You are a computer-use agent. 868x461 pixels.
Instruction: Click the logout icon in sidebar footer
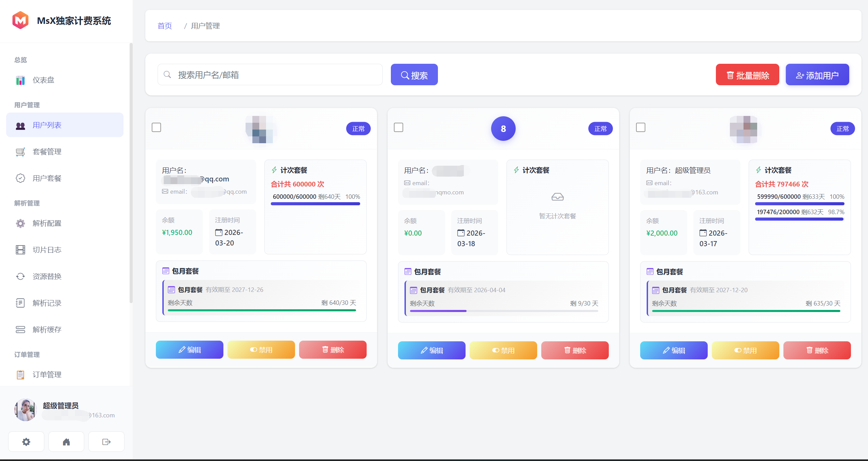[x=106, y=442]
